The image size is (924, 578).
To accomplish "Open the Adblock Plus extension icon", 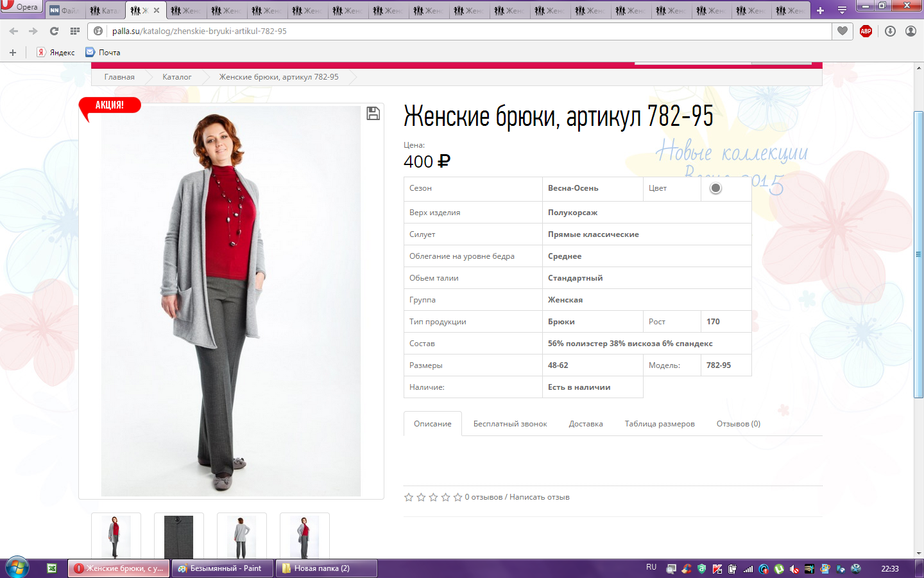I will pos(866,31).
